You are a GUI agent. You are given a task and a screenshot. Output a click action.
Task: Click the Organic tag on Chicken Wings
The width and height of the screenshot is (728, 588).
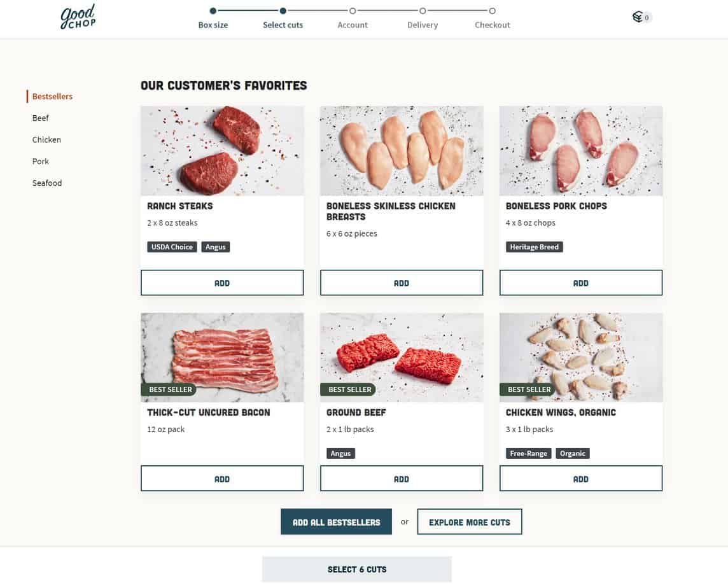(572, 453)
